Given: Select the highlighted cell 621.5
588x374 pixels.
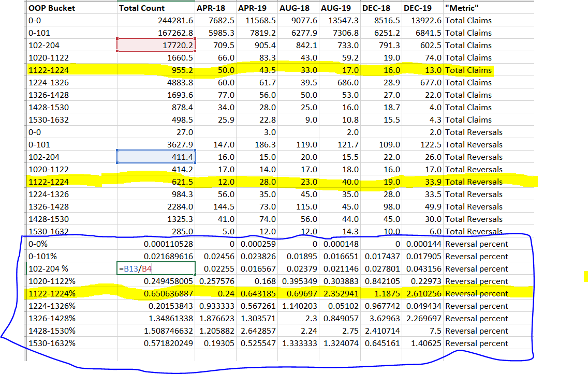Looking at the screenshot, I should pos(156,182).
